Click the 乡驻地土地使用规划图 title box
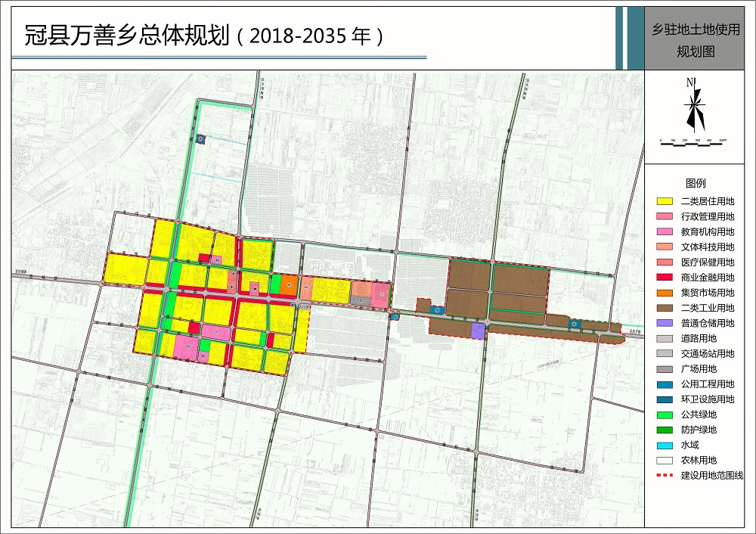 (x=695, y=41)
